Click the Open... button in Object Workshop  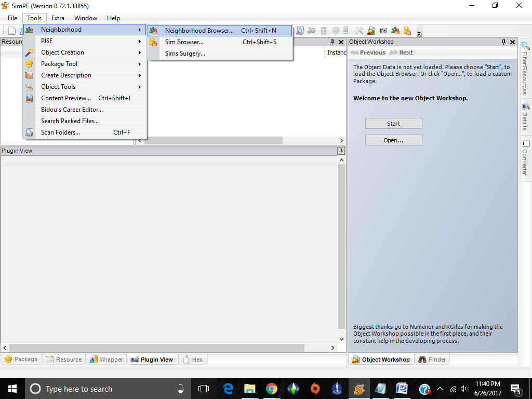coord(393,140)
